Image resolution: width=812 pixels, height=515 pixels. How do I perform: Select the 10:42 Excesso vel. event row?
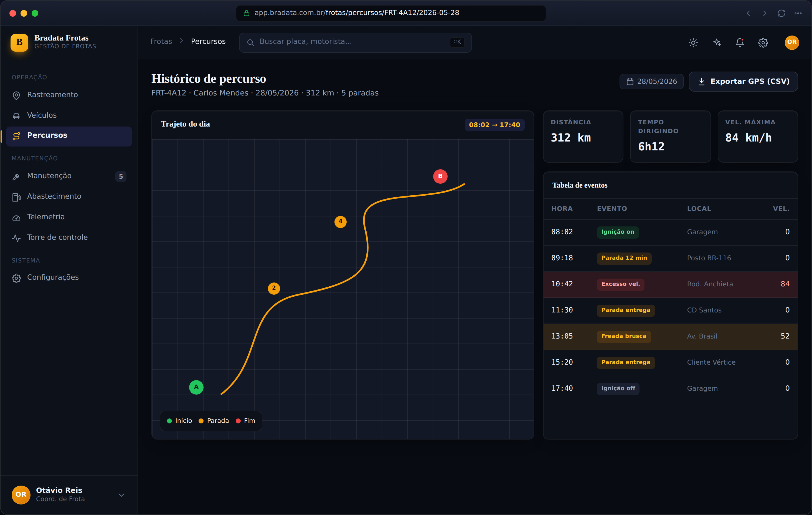click(670, 284)
